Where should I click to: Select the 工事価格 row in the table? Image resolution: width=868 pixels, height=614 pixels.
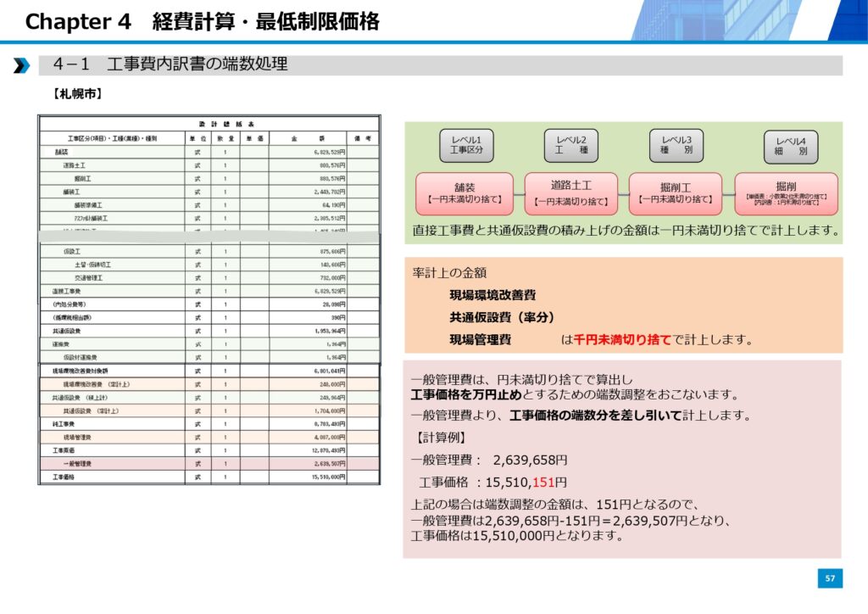[209, 477]
